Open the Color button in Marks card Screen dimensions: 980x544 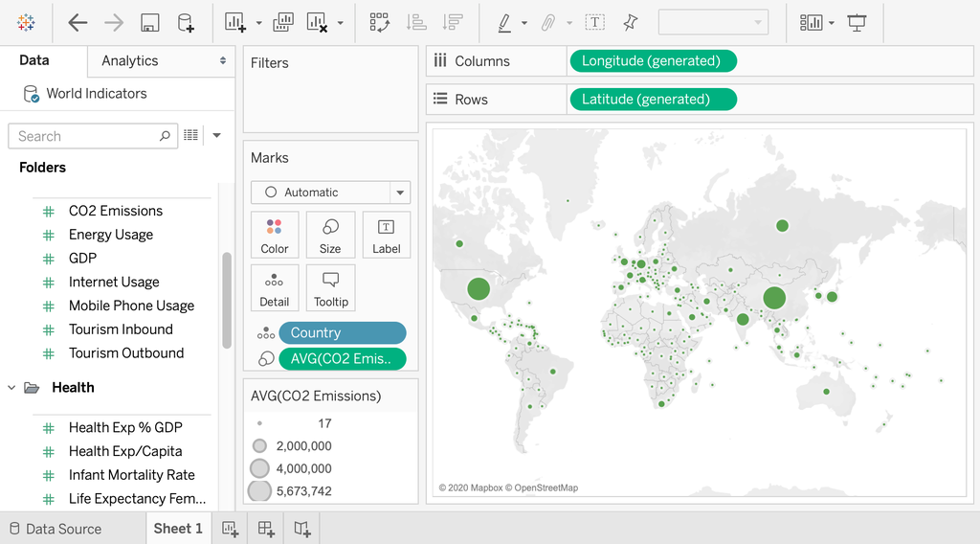[275, 236]
